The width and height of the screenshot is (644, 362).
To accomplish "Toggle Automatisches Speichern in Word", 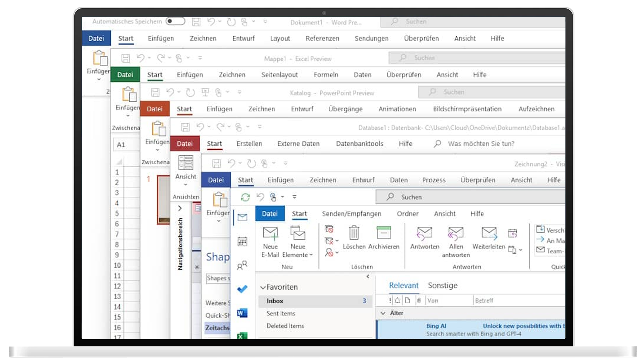I will click(x=176, y=21).
